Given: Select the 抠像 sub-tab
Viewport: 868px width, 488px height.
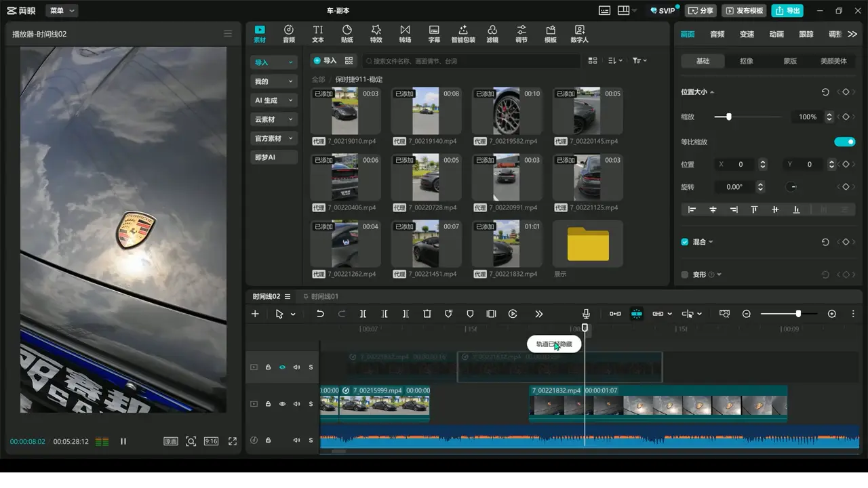Looking at the screenshot, I should 747,61.
